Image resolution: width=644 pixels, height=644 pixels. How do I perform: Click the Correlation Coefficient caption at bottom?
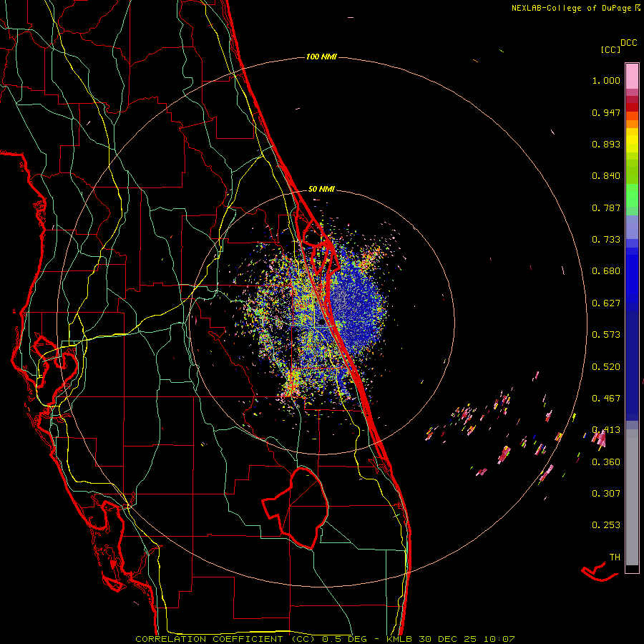pos(325,639)
